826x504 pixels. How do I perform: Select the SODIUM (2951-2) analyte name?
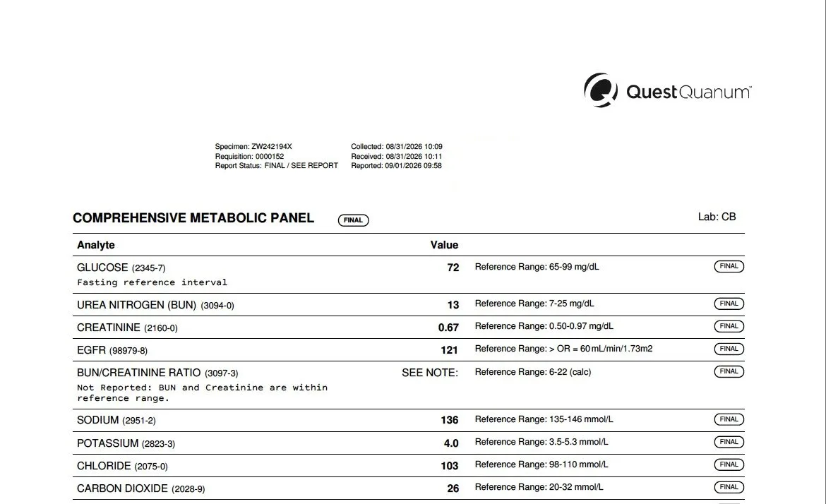tap(116, 420)
